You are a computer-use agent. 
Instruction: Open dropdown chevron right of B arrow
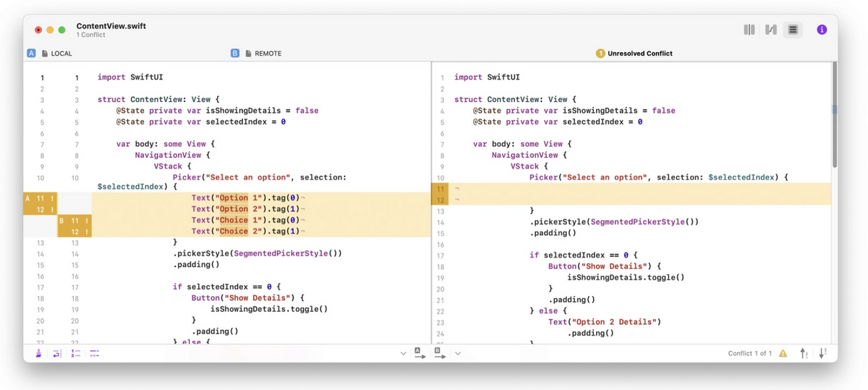pyautogui.click(x=458, y=353)
